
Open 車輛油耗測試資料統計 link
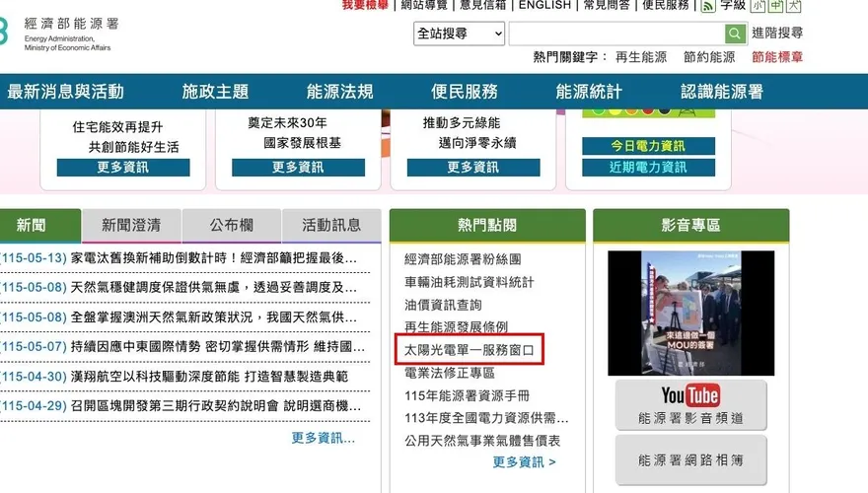coord(470,282)
